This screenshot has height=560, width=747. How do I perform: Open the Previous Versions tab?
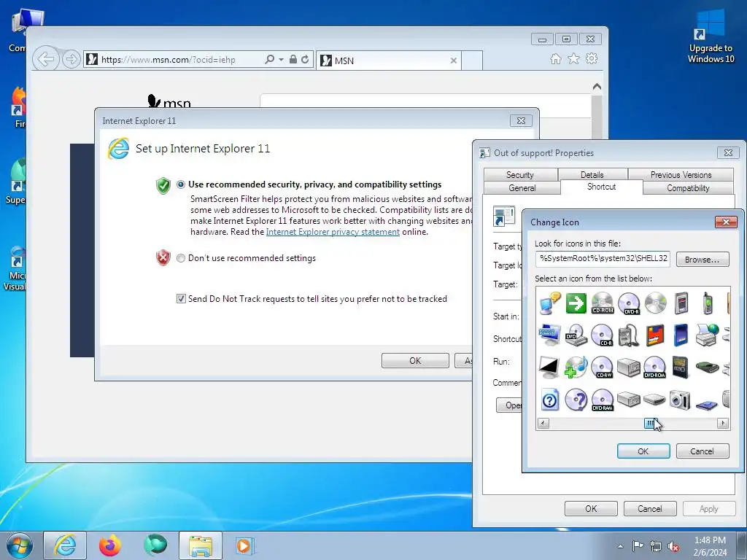(x=681, y=175)
